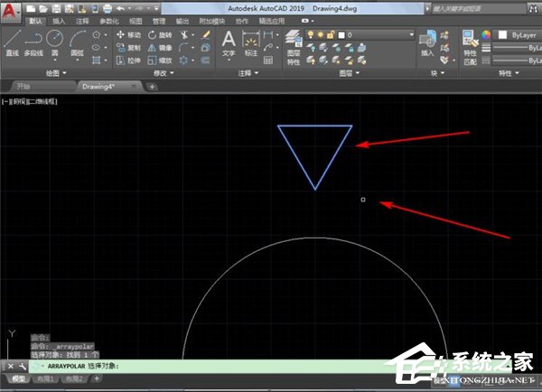Click the new drawing tab plus button
This screenshot has height=392, width=542.
pos(153,86)
